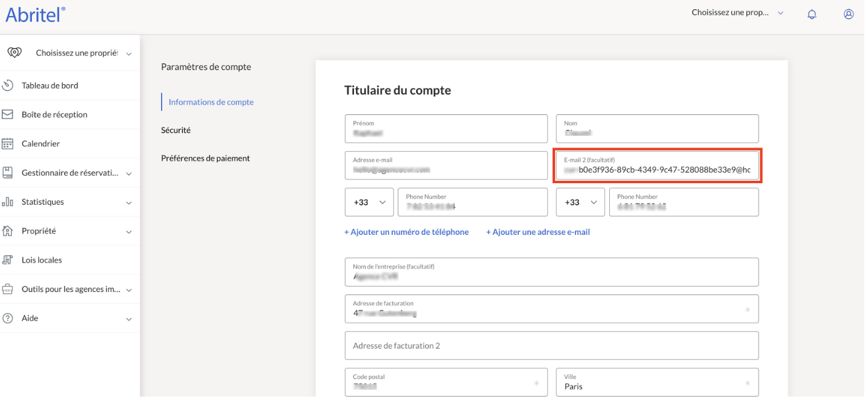Screen dimensions: 868x407
Task: Expand Gestionnaire de réservations chevron
Action: click(x=129, y=174)
